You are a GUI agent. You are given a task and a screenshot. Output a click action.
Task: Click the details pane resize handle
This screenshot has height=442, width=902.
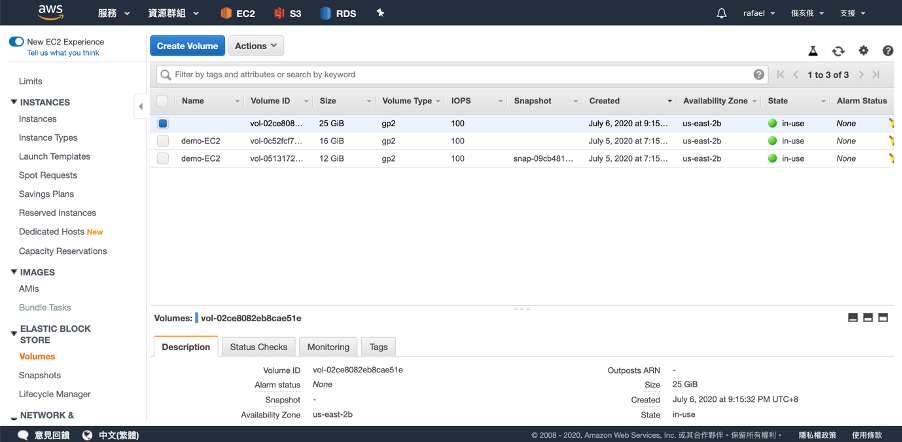pyautogui.click(x=522, y=308)
